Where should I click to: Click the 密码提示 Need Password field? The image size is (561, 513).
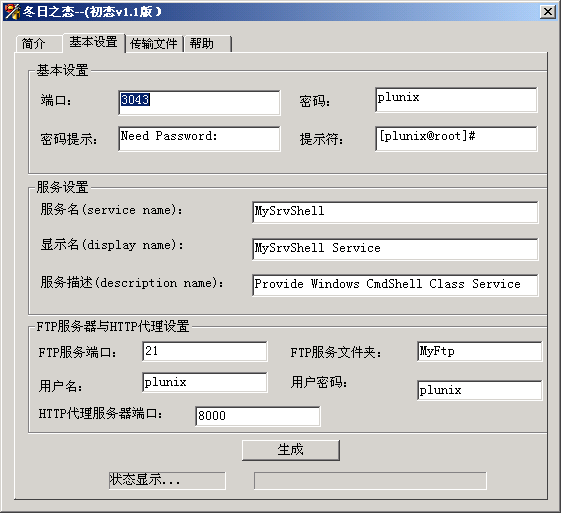pyautogui.click(x=199, y=138)
